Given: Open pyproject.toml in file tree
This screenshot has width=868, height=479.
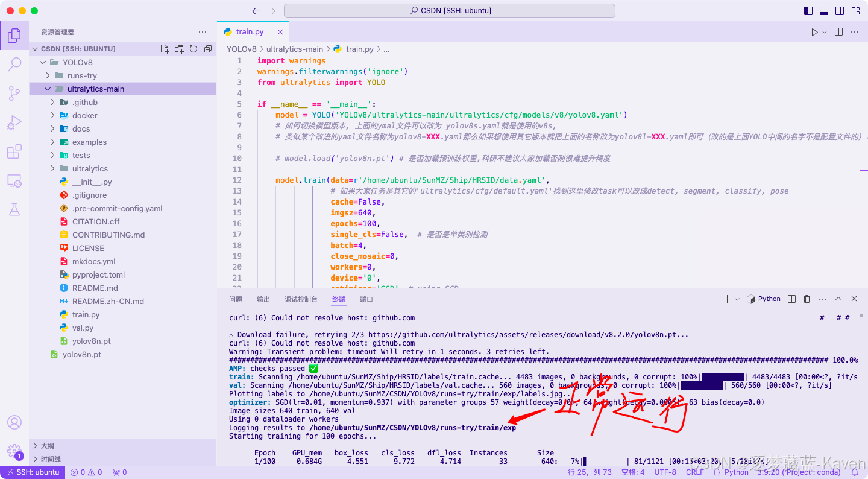Looking at the screenshot, I should [98, 274].
